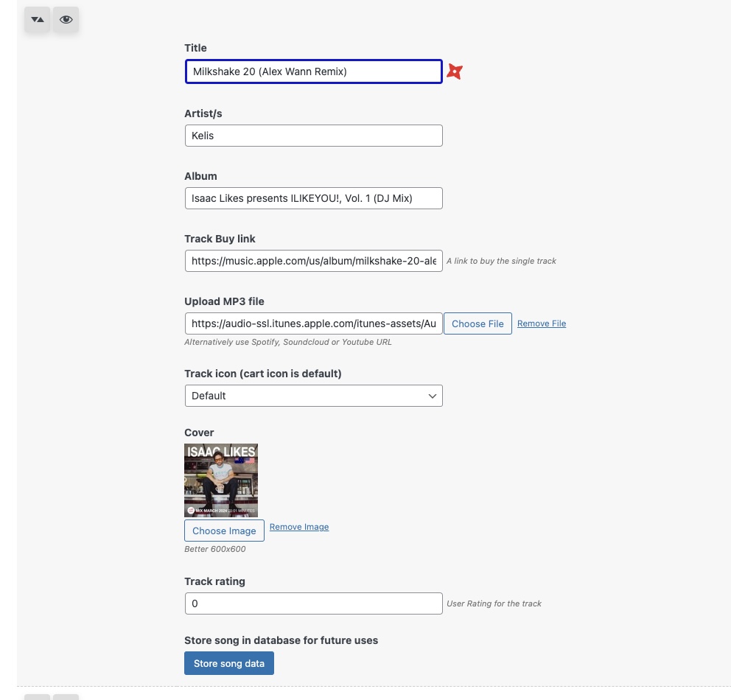Toggle the eye visibility icon
This screenshot has width=731, height=700.
pos(66,20)
